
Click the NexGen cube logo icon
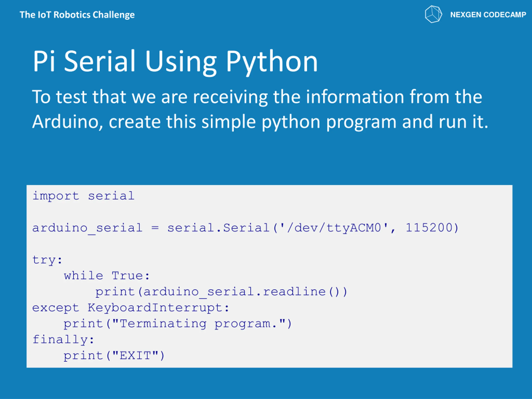pos(433,14)
